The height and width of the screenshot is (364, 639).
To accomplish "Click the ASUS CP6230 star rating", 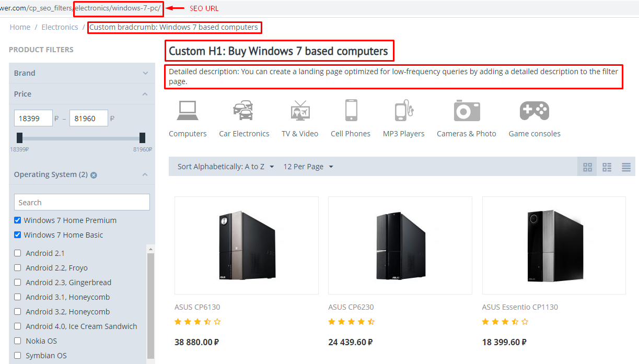I will (351, 322).
